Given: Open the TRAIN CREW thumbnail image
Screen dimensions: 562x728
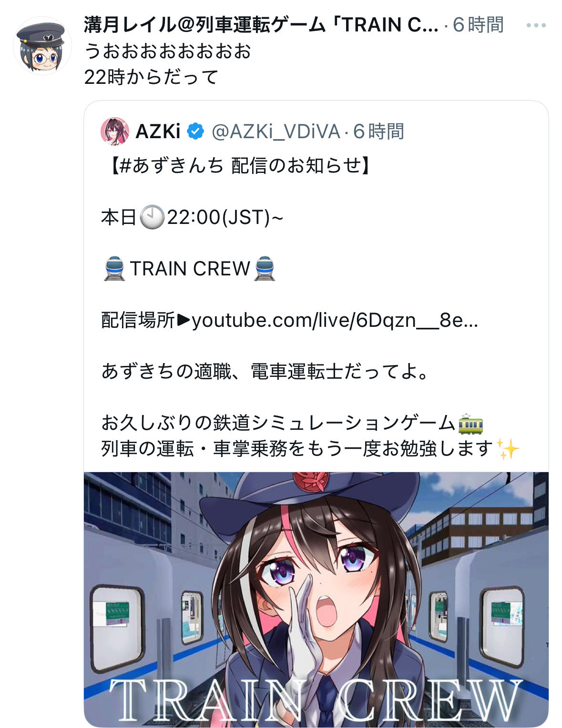Looking at the screenshot, I should coord(316,599).
